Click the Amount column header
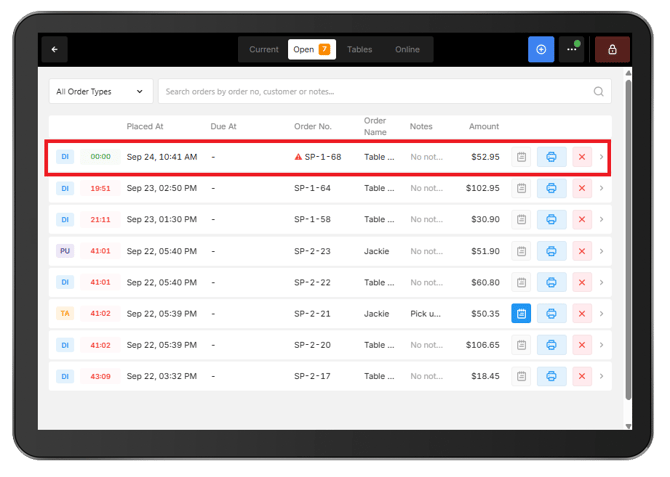The width and height of the screenshot is (670, 477). 484,127
